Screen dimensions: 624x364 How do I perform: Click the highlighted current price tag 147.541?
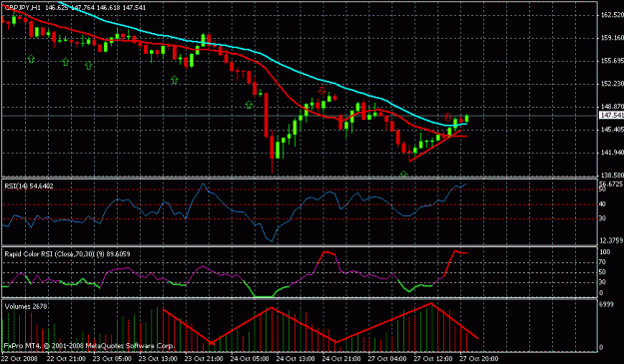point(612,116)
